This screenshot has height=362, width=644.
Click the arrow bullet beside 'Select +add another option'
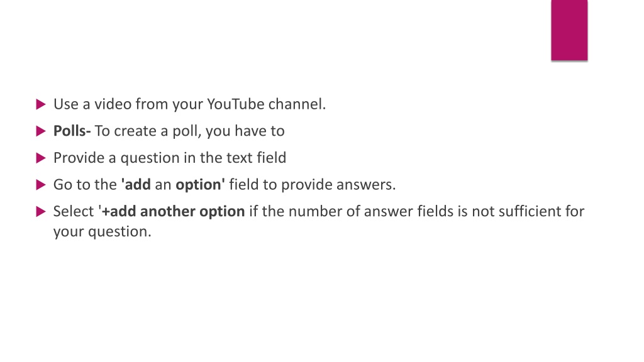tap(41, 211)
